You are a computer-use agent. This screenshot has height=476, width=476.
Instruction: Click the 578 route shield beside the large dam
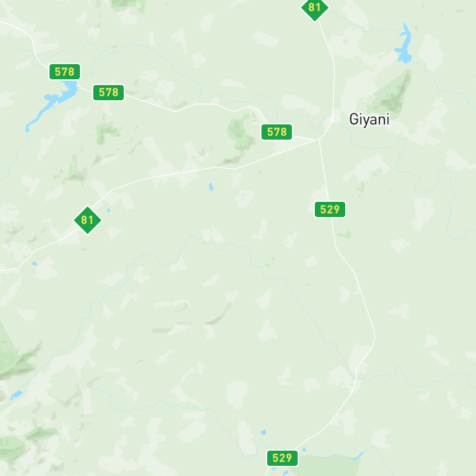65,72
